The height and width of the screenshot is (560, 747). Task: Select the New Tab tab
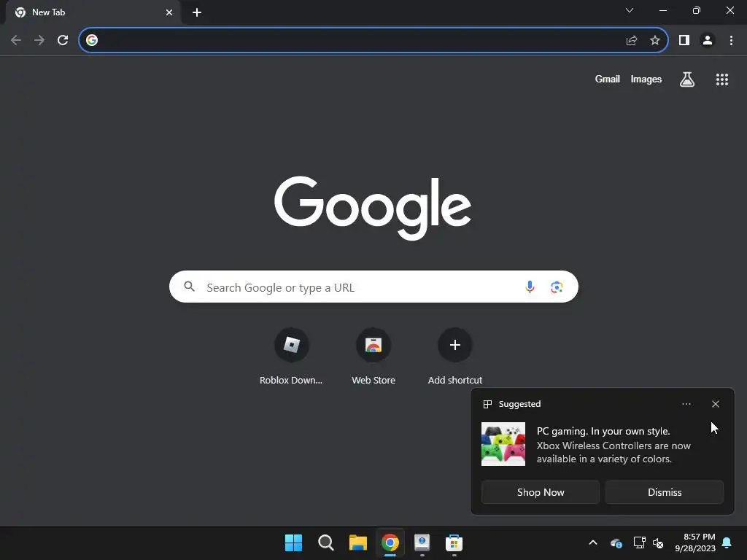(x=93, y=12)
